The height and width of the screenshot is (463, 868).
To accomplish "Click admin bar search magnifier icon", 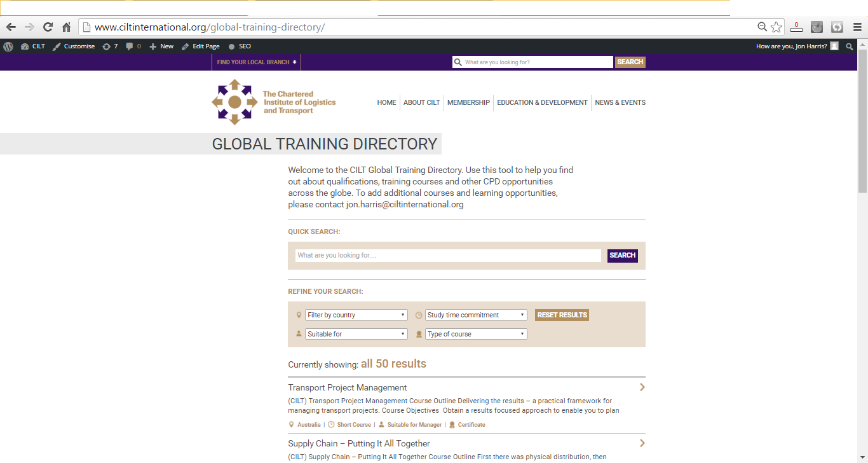I will coord(850,46).
